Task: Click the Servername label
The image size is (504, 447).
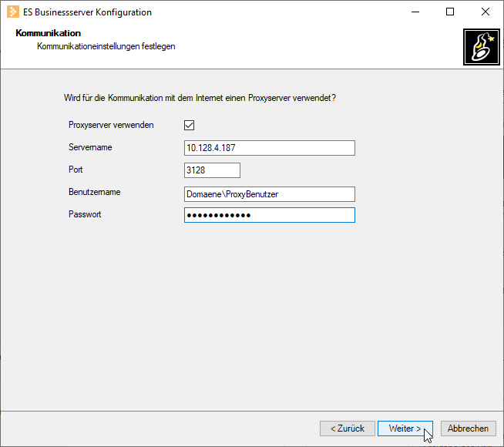Action: pos(90,147)
